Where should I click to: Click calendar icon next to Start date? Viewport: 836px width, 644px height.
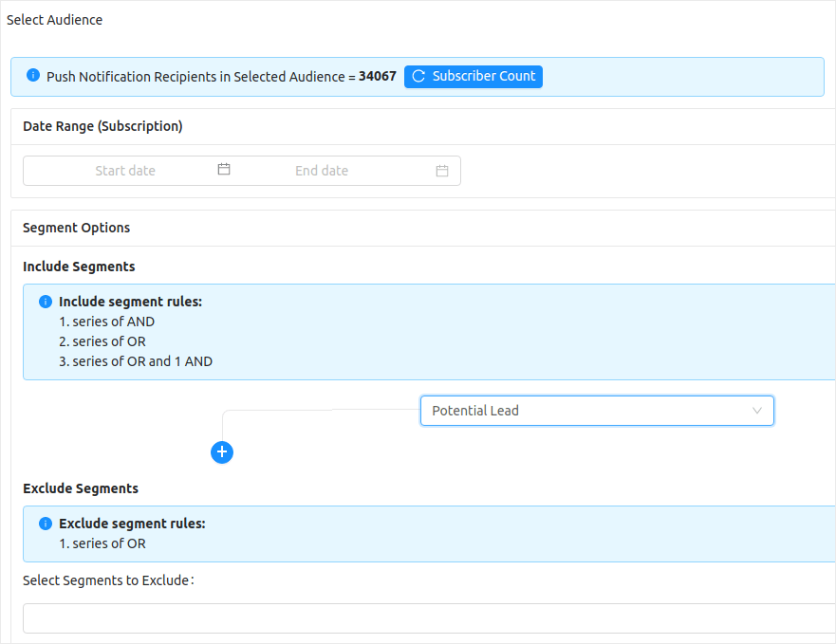[x=224, y=169]
